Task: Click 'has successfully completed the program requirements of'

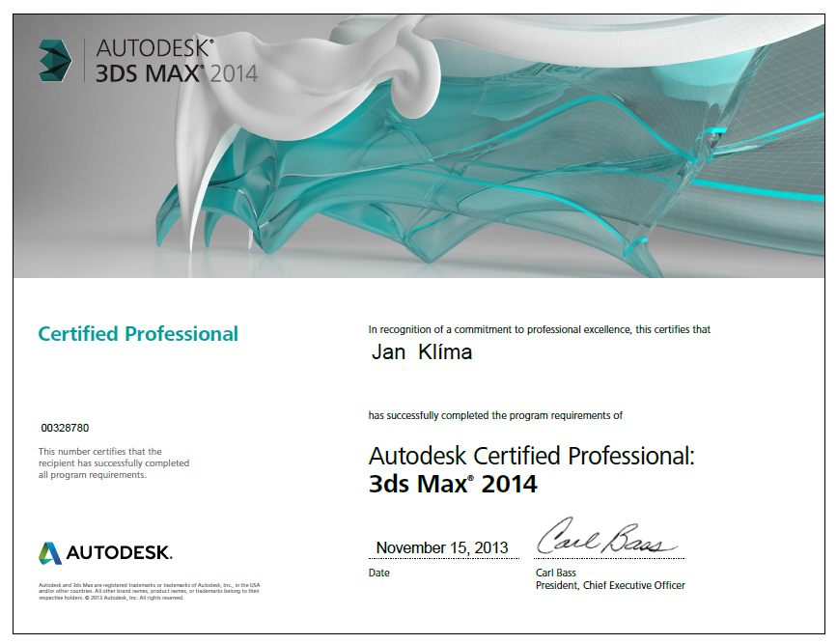Action: click(x=495, y=415)
